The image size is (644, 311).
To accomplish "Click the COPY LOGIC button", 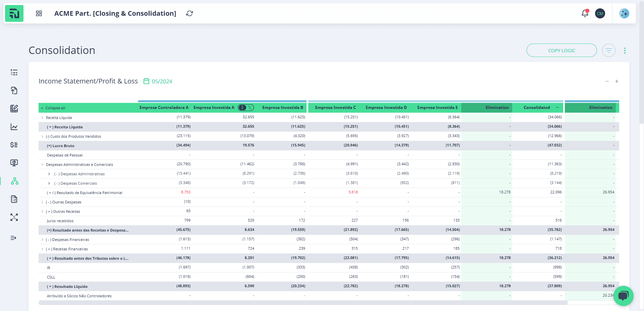I will click(x=562, y=50).
